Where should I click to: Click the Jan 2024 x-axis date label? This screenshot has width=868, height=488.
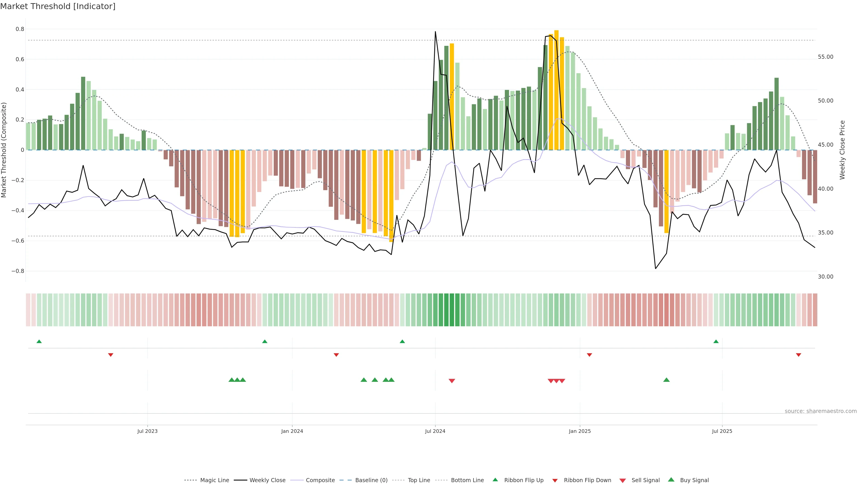point(292,431)
